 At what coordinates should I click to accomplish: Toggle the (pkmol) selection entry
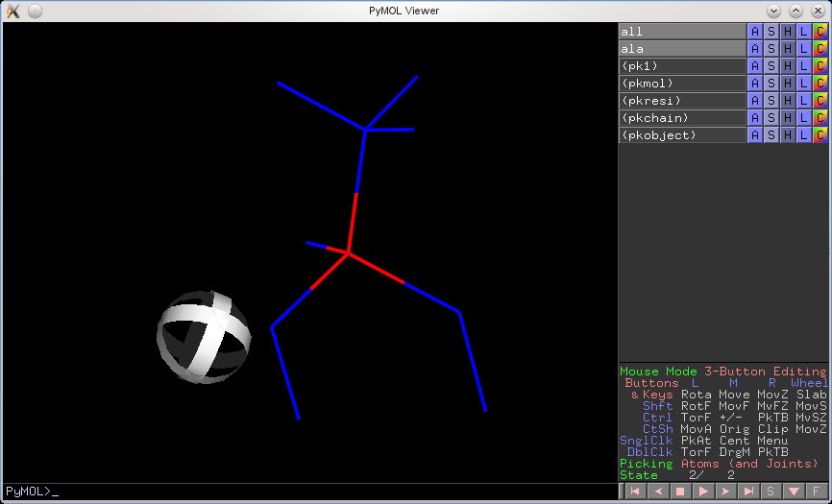[x=682, y=84]
